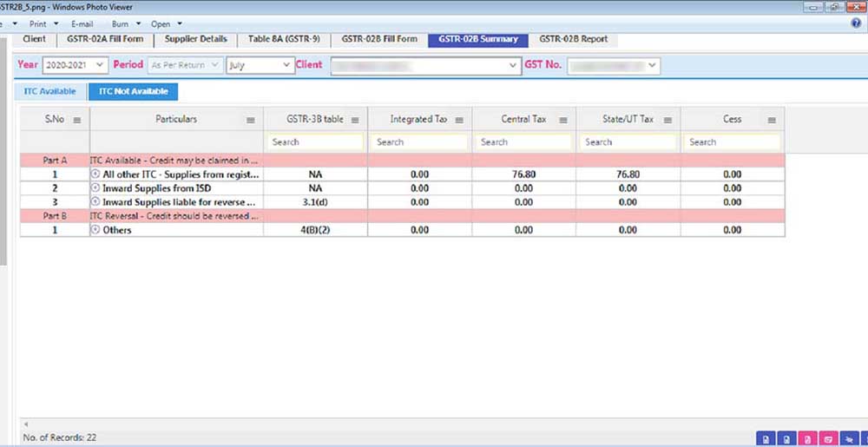The image size is (868, 447).
Task: Open the GST No. dropdown
Action: [614, 66]
